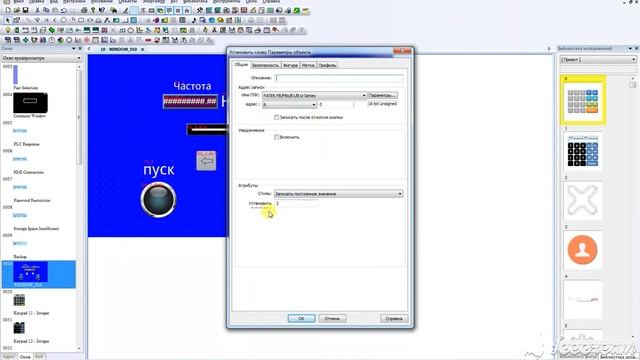
Task: Switch to the 'Метка' tab
Action: [x=308, y=65]
